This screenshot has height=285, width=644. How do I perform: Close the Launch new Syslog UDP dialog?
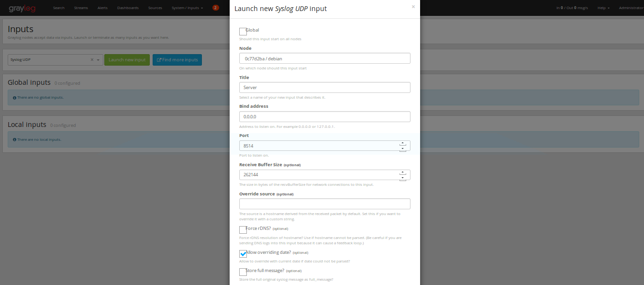(413, 7)
